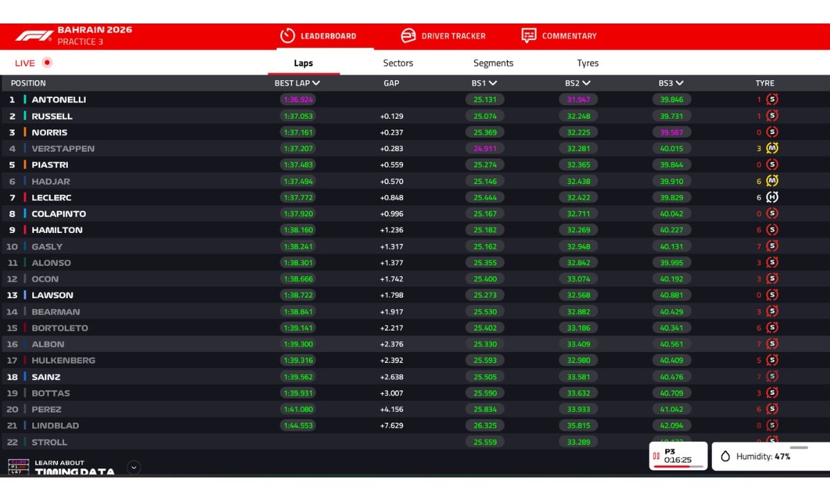The height and width of the screenshot is (504, 830).
Task: Switch to the Commentary tab
Action: point(560,36)
